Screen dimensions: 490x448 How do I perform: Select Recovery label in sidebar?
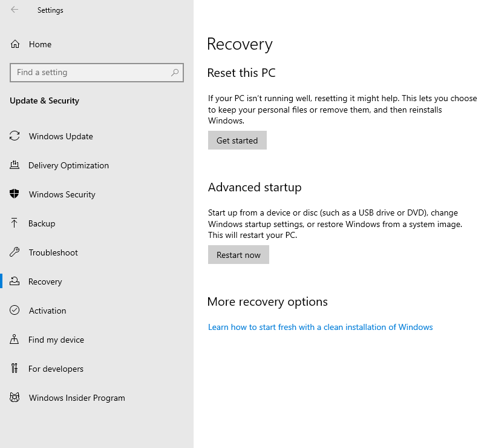[45, 282]
